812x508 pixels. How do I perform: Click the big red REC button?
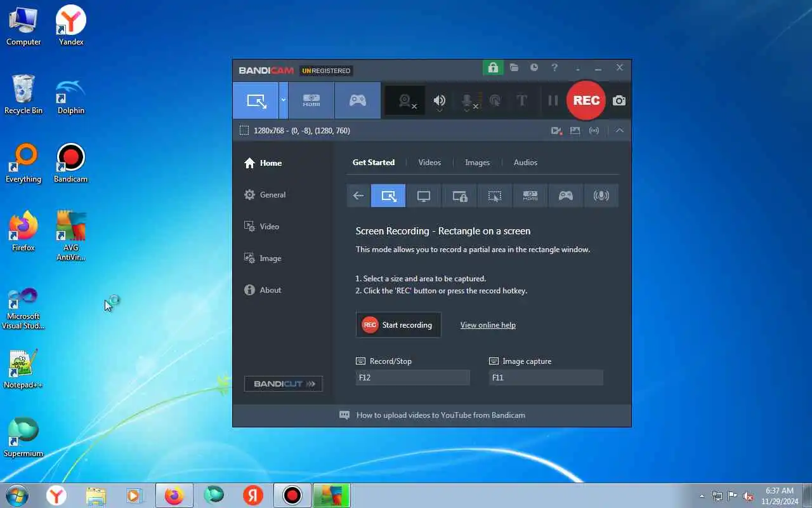coord(586,100)
